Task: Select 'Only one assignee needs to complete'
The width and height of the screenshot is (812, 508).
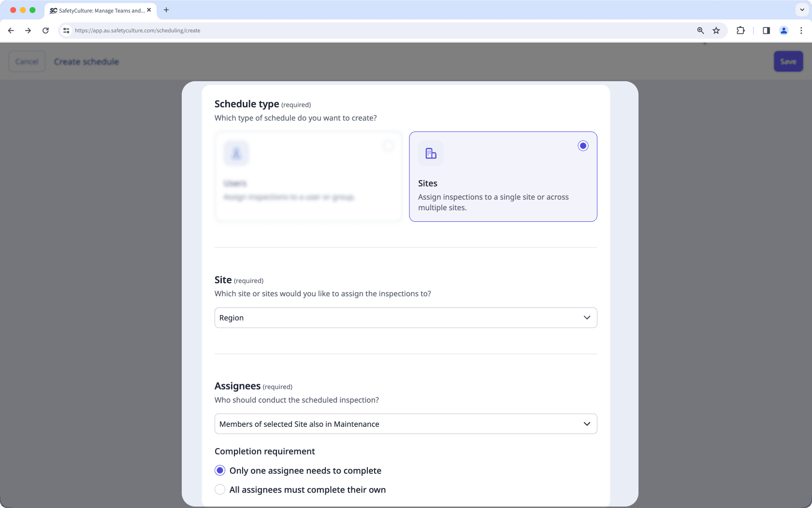Action: click(220, 470)
